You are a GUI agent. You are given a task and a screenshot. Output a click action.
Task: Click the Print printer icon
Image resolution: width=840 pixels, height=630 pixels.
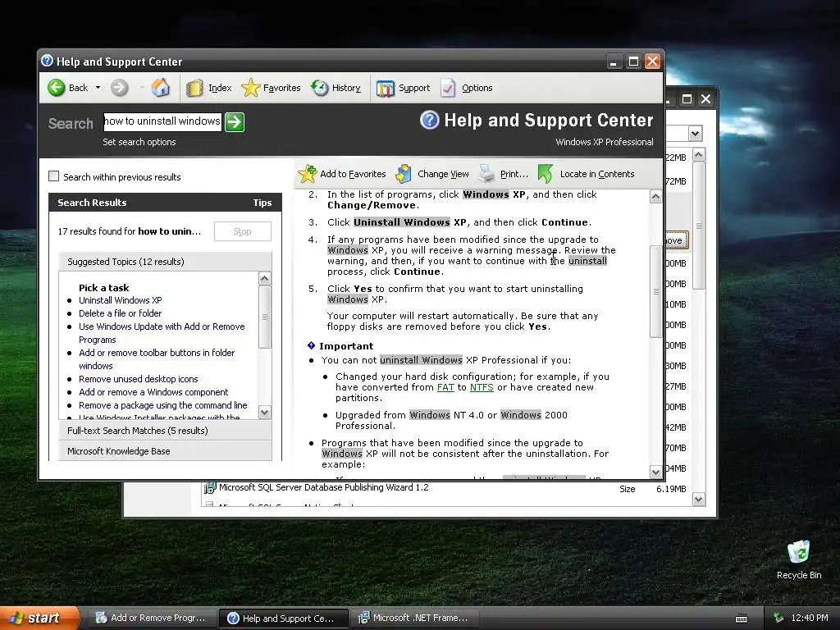[x=486, y=174]
